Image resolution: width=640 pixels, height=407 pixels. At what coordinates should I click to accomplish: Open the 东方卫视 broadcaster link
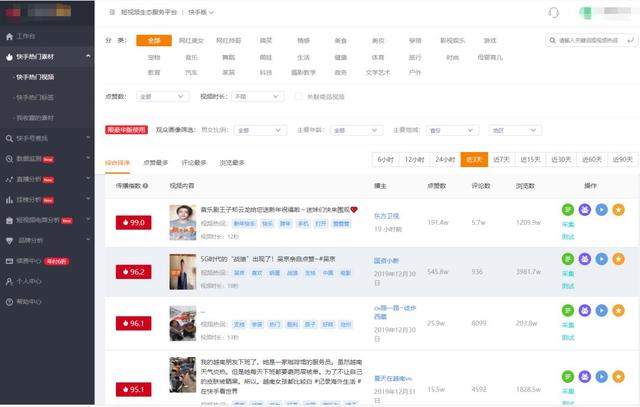[387, 215]
